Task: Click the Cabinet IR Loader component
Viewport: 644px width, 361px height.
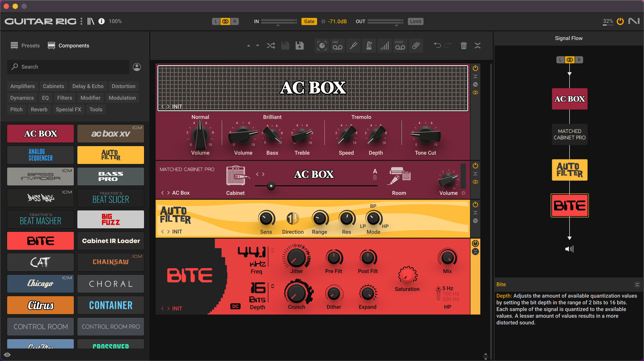Action: coord(110,241)
